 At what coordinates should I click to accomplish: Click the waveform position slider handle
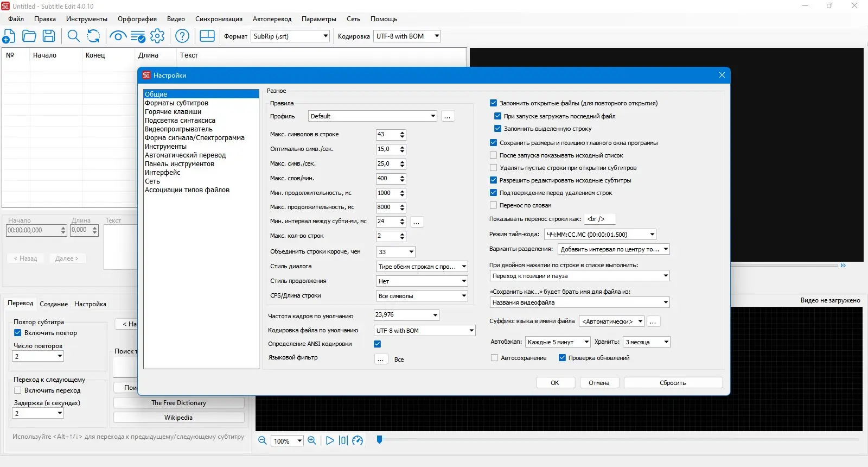point(379,439)
